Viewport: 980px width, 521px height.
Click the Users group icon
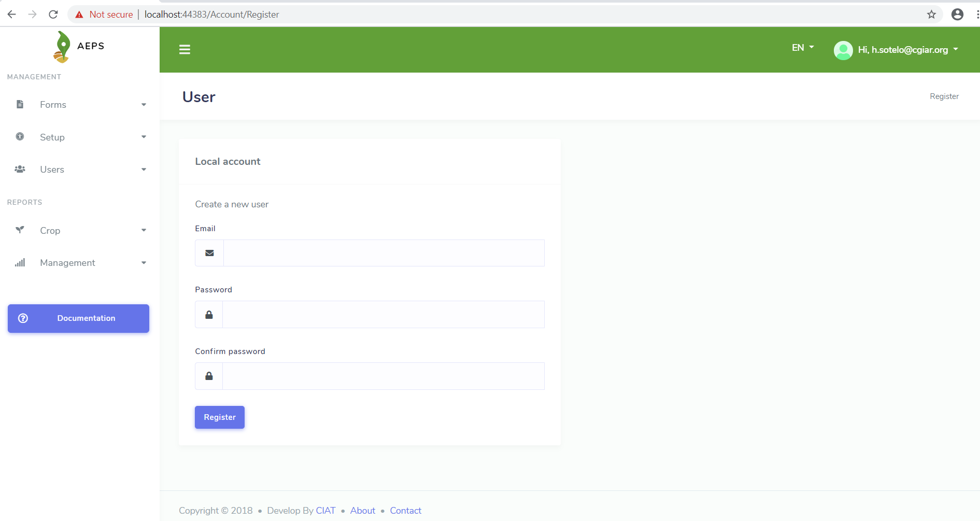click(20, 169)
